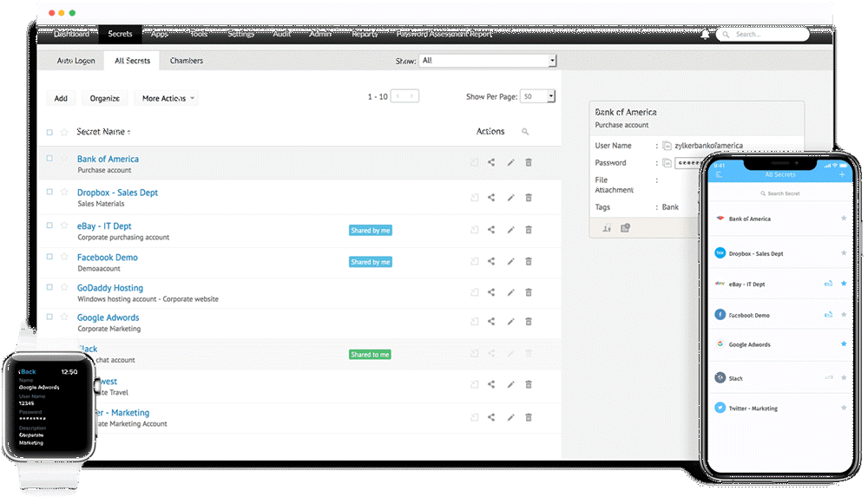The width and height of the screenshot is (868, 497).
Task: Open the Show Per Page dropdown
Action: coord(537,96)
